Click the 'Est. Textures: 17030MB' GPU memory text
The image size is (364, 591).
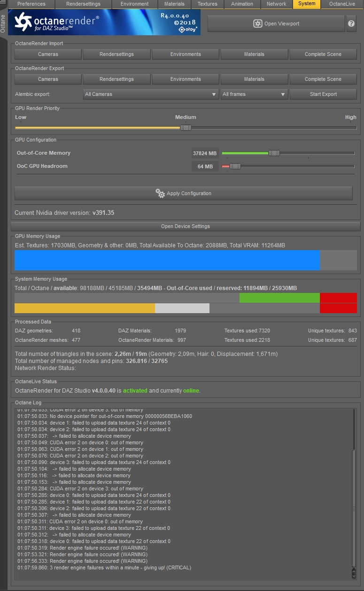coord(150,245)
